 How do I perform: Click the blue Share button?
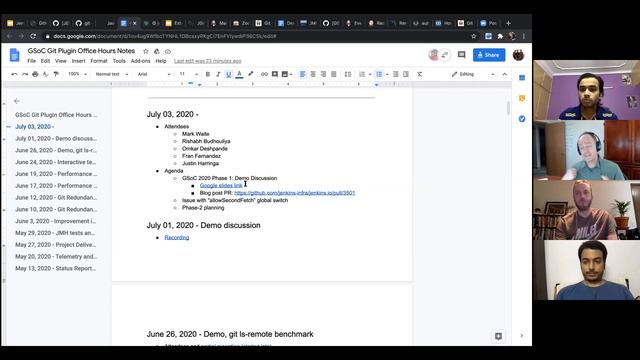pyautogui.click(x=489, y=55)
